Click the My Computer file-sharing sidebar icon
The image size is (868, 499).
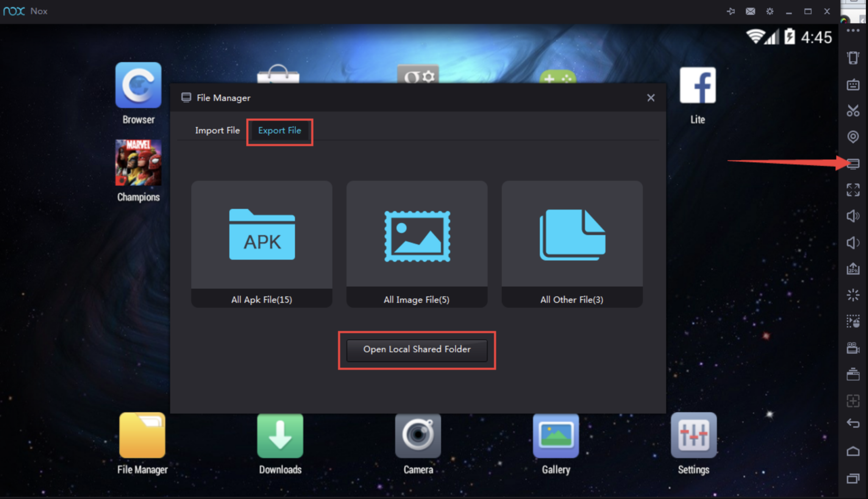click(x=853, y=163)
